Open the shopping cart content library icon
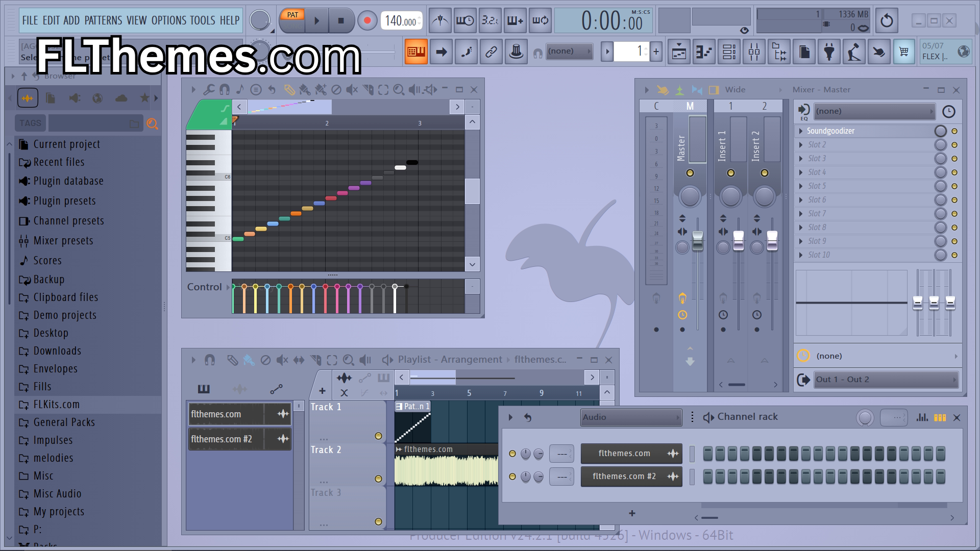The image size is (980, 551). tap(904, 52)
